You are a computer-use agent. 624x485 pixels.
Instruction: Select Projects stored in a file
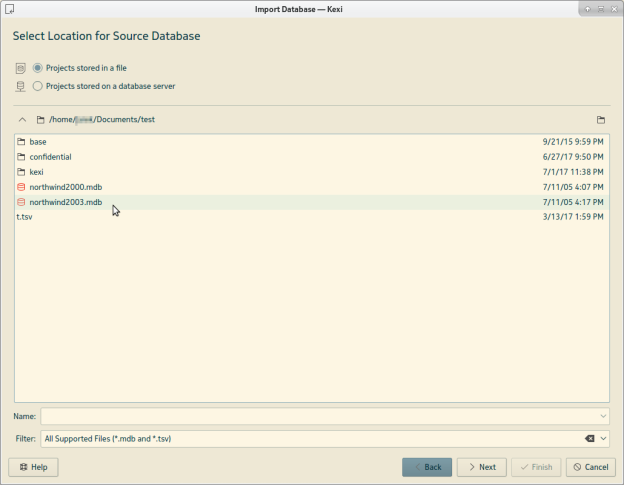[x=38, y=68]
